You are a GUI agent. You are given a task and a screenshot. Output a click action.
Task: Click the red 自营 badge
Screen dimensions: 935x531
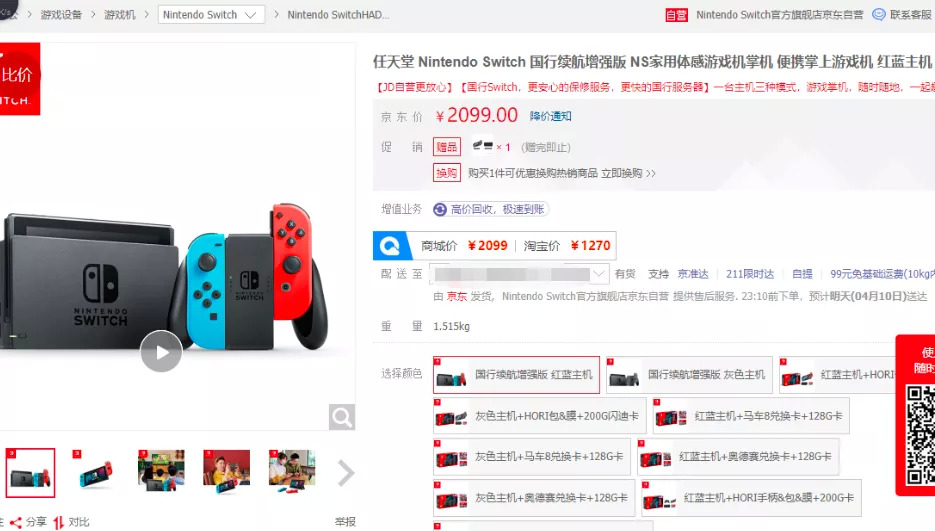click(x=676, y=15)
